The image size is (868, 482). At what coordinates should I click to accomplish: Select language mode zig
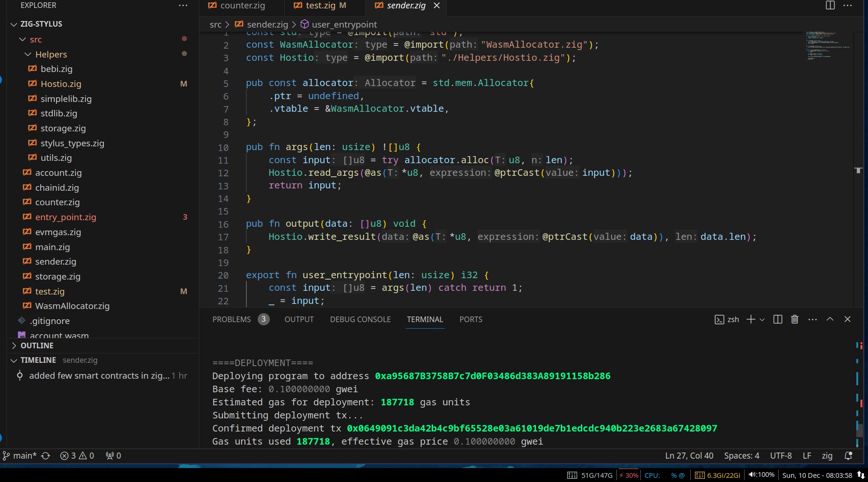click(827, 455)
